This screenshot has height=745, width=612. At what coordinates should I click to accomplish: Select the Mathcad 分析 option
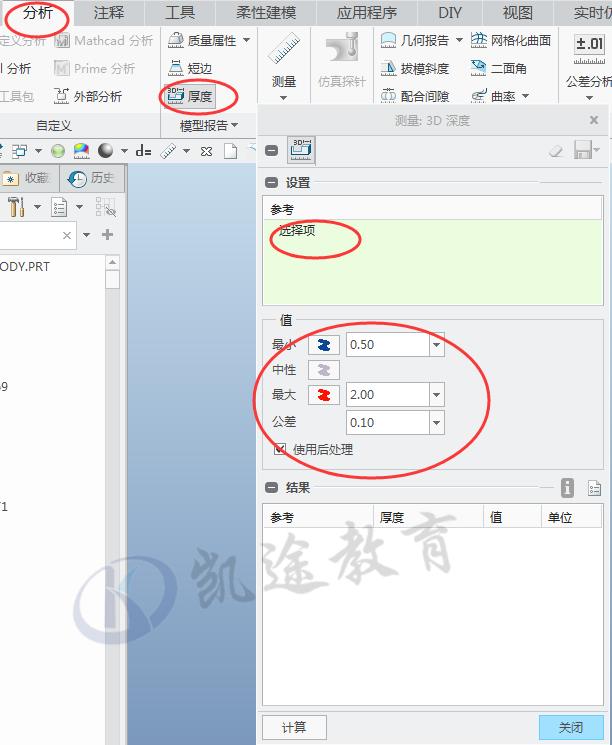(x=104, y=41)
